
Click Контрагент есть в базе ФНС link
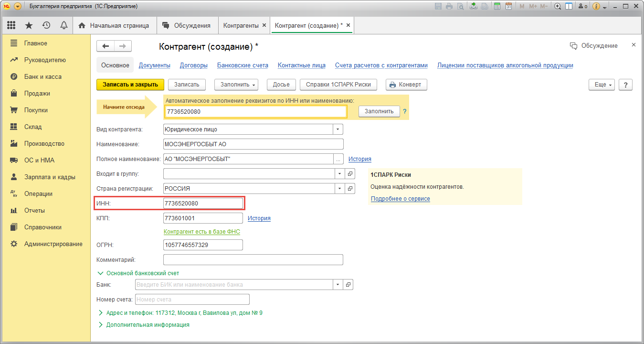(x=202, y=232)
